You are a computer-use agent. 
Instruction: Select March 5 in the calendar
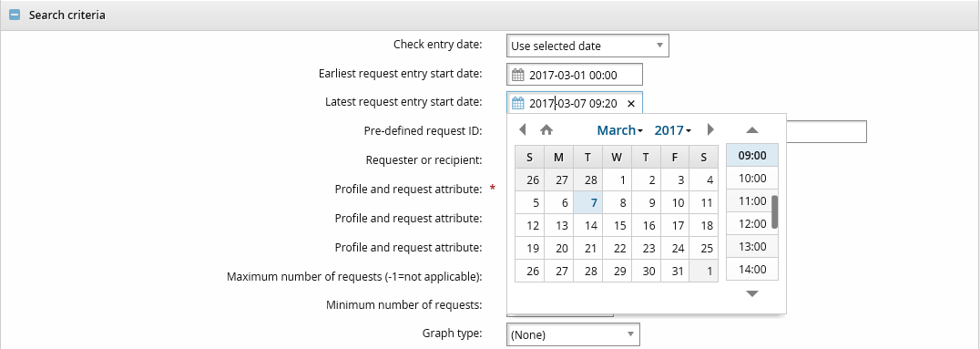click(530, 202)
